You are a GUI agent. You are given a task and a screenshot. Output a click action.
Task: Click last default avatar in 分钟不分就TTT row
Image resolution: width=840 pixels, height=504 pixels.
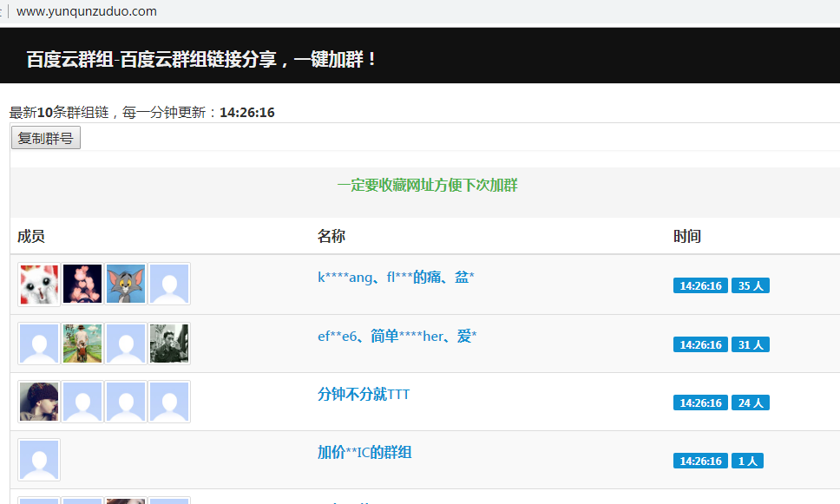(x=169, y=402)
